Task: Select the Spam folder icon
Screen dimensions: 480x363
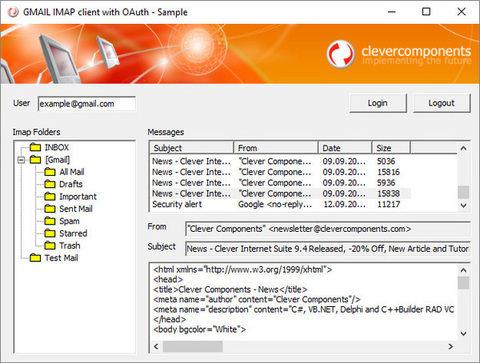Action: pyautogui.click(x=50, y=221)
